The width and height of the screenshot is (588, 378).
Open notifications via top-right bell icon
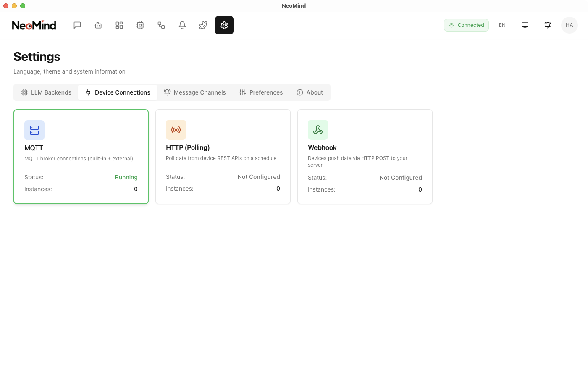(548, 25)
